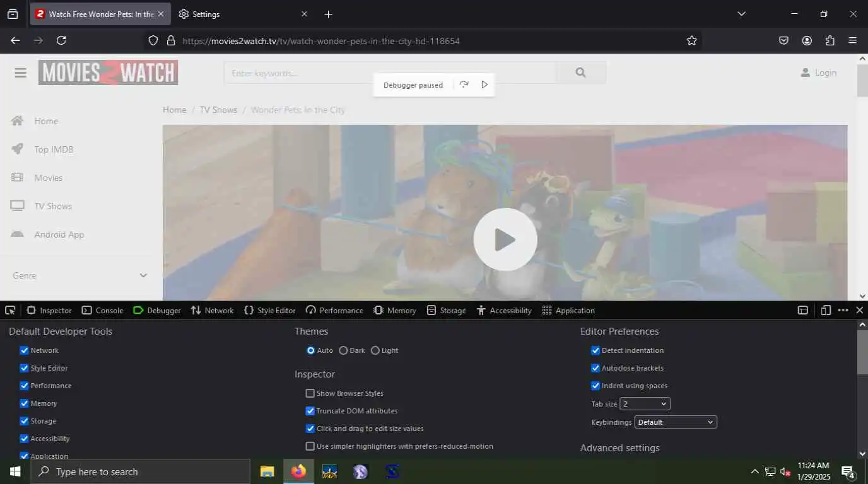Open the list all tabs dropdown

pos(741,14)
